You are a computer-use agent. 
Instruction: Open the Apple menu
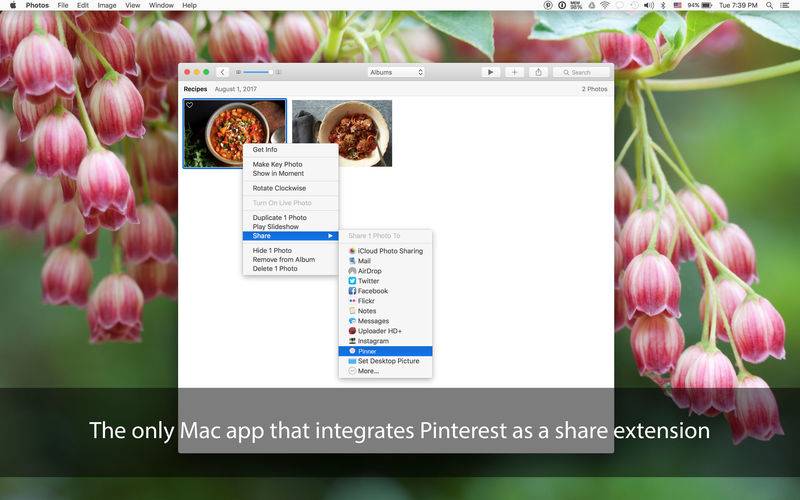13,5
